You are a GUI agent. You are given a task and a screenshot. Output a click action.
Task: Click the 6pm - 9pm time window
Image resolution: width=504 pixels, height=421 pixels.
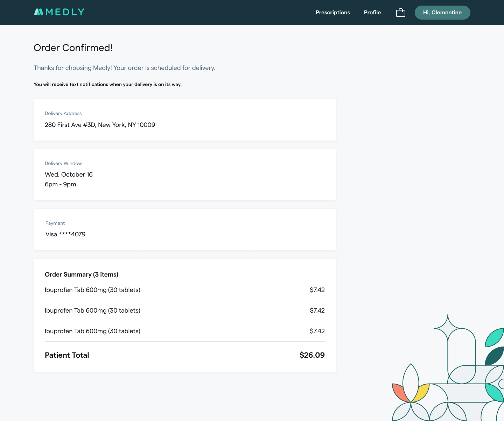60,184
